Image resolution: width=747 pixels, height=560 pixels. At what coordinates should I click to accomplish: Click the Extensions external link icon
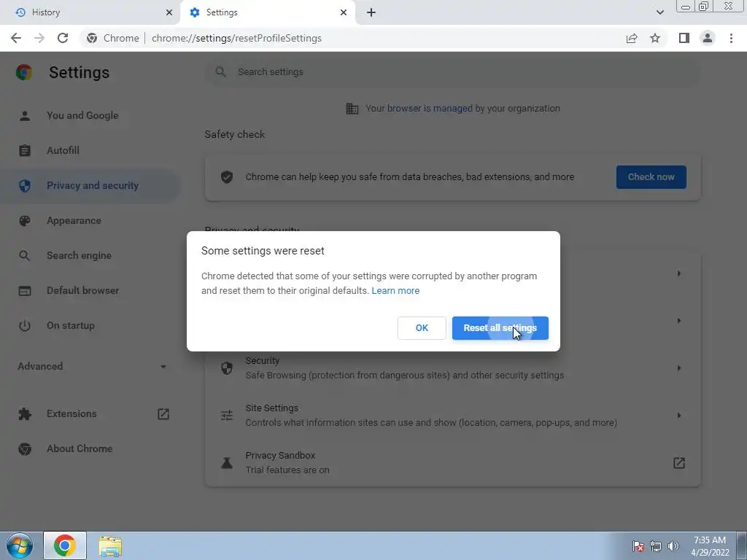(163, 414)
